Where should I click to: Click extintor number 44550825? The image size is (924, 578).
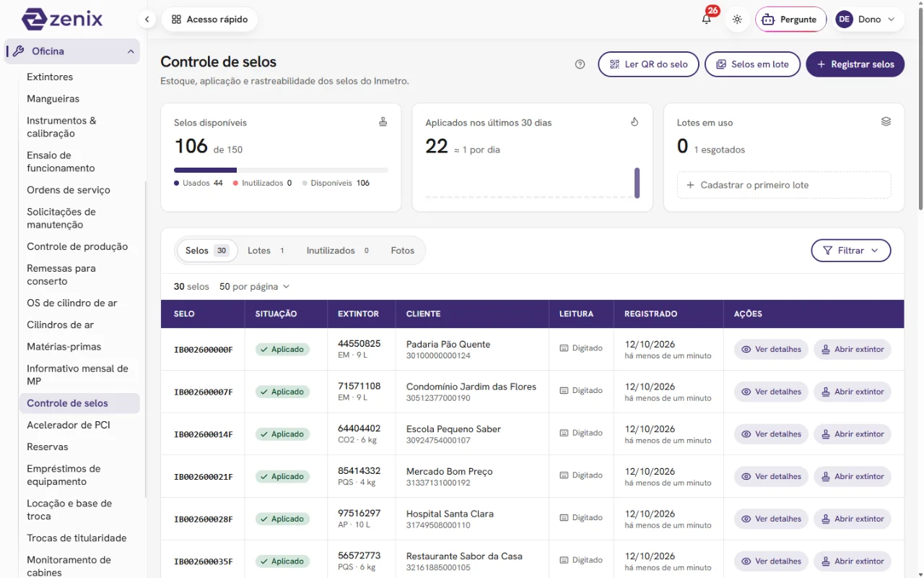pyautogui.click(x=359, y=344)
